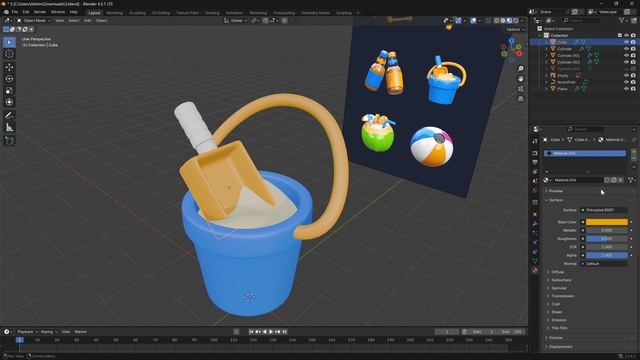Open the viewport Add menu
The height and width of the screenshot is (360, 640).
[87, 20]
